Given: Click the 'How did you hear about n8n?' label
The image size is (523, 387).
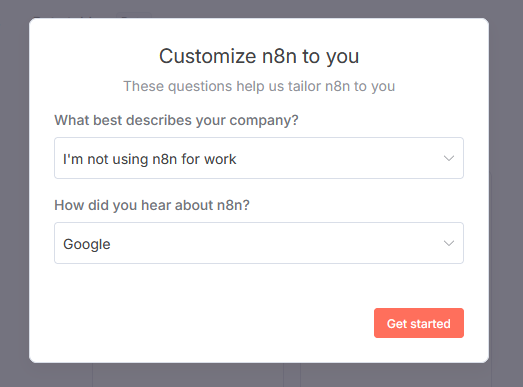Looking at the screenshot, I should [152, 205].
